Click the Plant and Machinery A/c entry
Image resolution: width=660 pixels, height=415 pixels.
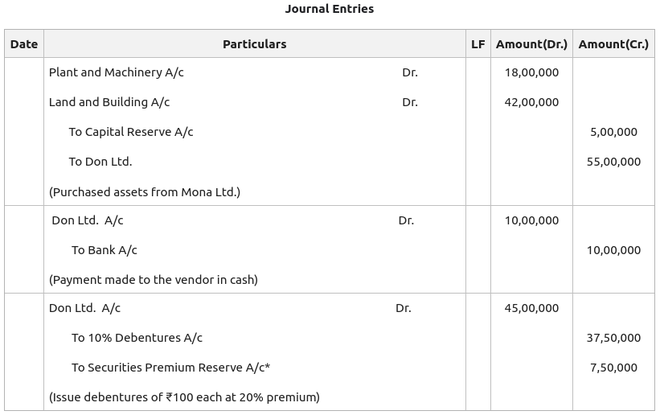pyautogui.click(x=116, y=73)
